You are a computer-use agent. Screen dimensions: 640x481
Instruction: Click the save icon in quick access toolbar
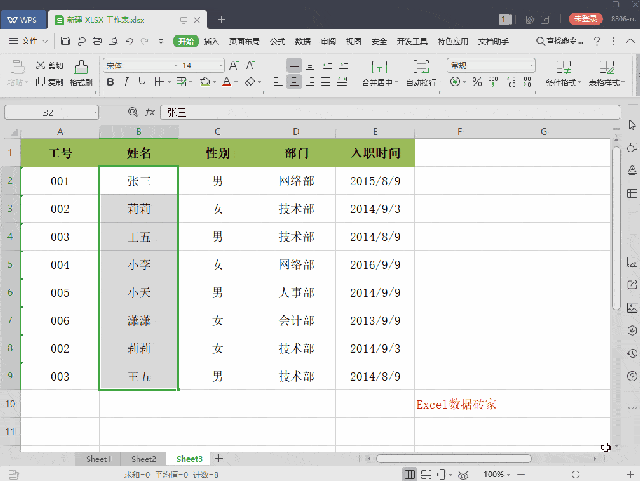[65, 41]
